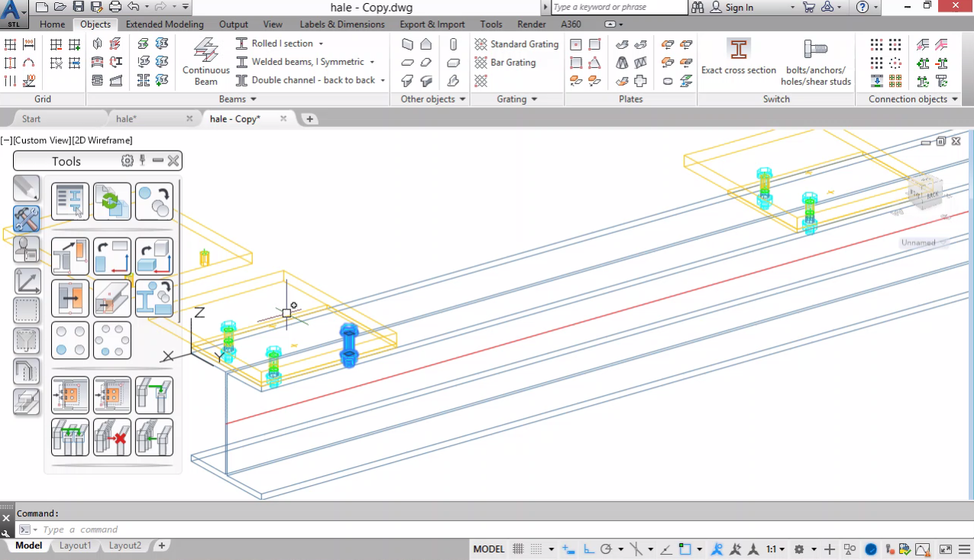Open the Home ribbon tab

(x=52, y=24)
